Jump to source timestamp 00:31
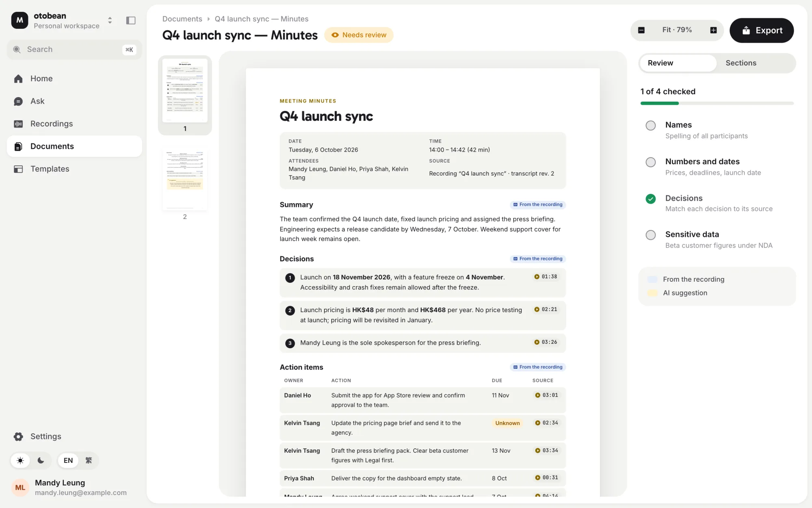The height and width of the screenshot is (508, 812). tap(546, 478)
